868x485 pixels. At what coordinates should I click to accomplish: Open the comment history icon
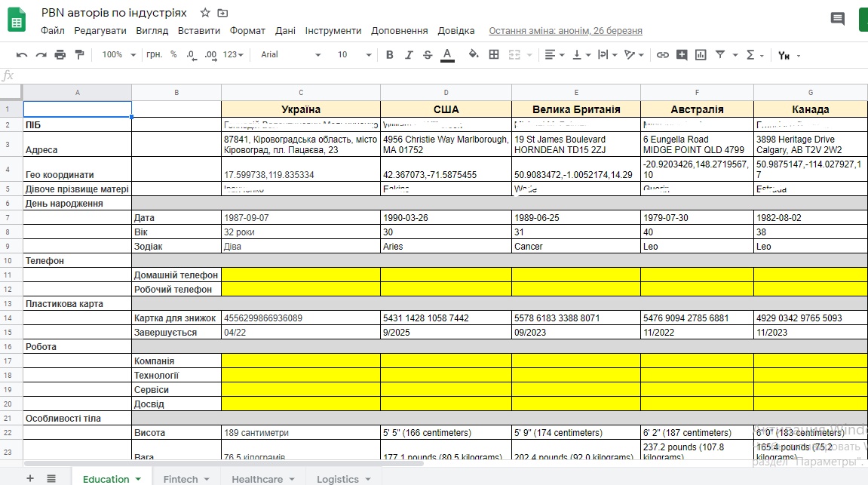click(837, 19)
